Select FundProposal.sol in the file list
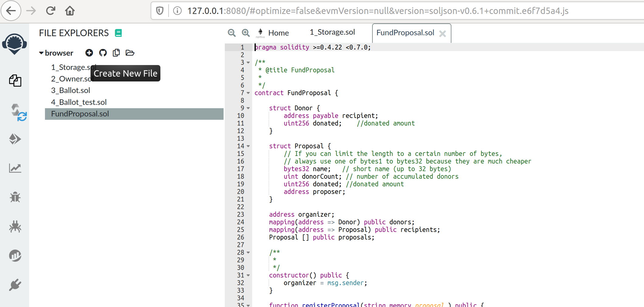 (x=134, y=114)
